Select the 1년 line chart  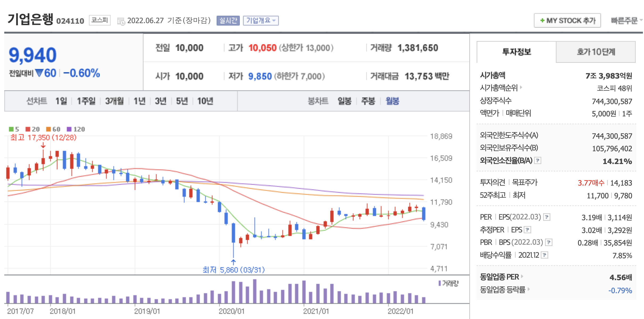coord(139,101)
